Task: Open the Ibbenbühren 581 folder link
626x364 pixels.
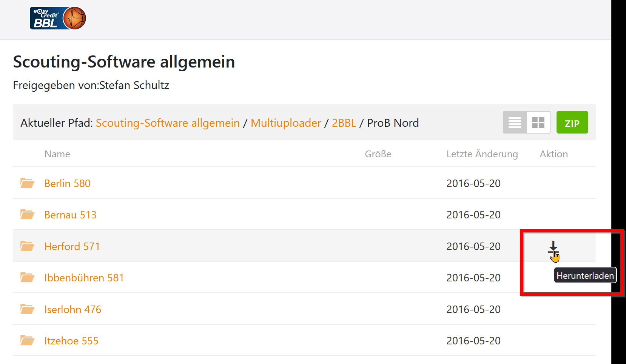Action: [x=84, y=278]
